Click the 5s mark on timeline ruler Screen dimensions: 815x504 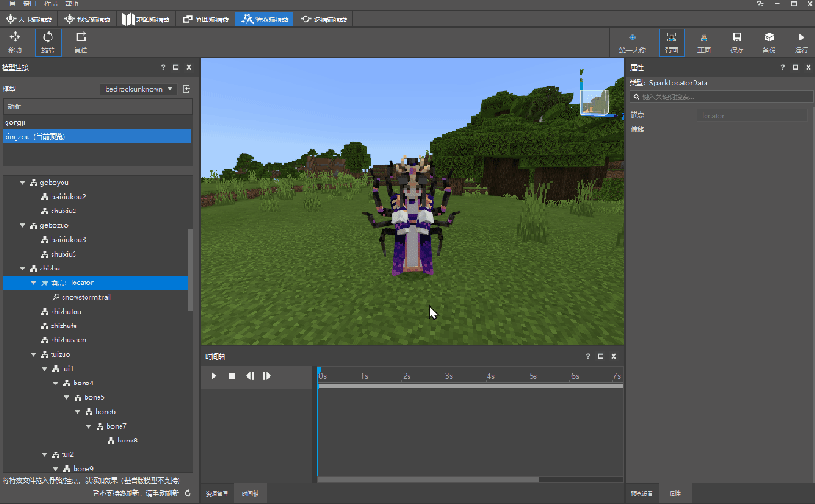click(534, 376)
